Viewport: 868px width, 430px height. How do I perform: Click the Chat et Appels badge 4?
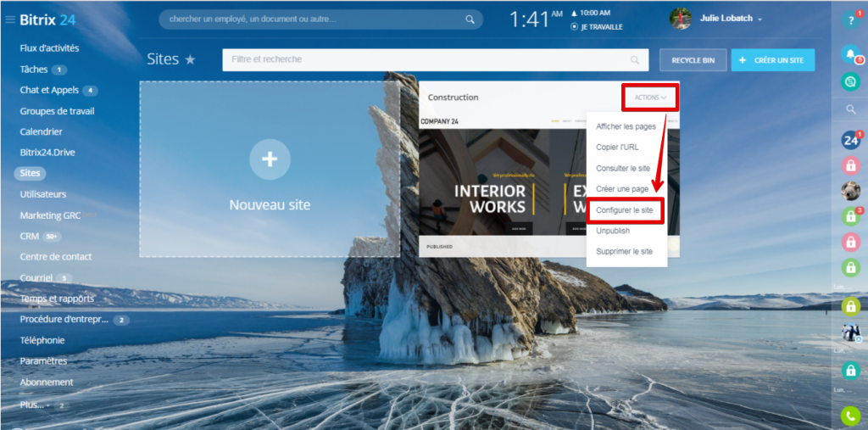pyautogui.click(x=90, y=90)
